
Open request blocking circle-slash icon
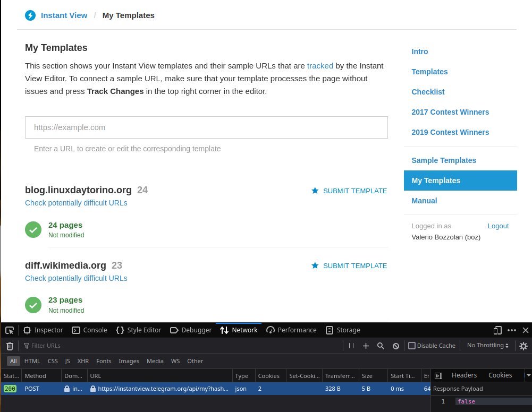pyautogui.click(x=395, y=346)
